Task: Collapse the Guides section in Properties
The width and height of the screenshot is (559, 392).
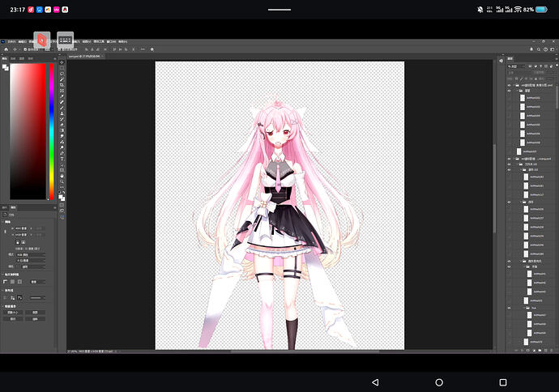Action: (x=3, y=291)
